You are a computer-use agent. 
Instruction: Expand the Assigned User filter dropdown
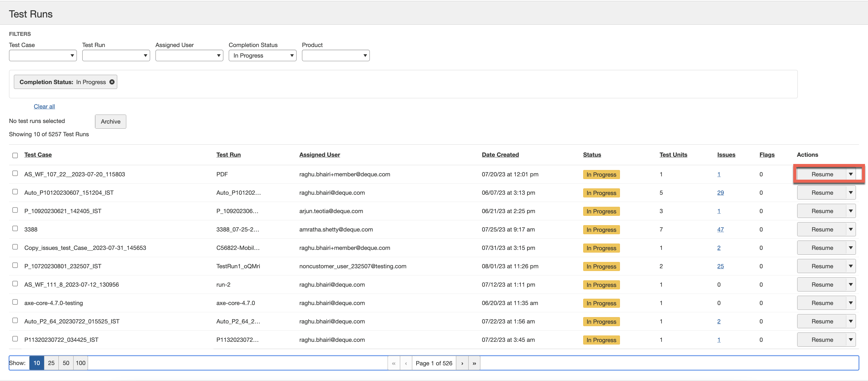tap(189, 55)
